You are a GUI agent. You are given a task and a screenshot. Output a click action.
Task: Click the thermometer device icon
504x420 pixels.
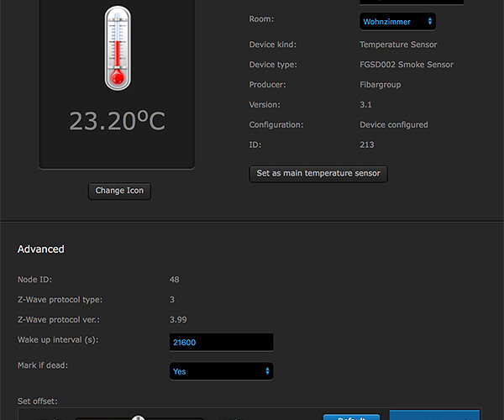(118, 48)
